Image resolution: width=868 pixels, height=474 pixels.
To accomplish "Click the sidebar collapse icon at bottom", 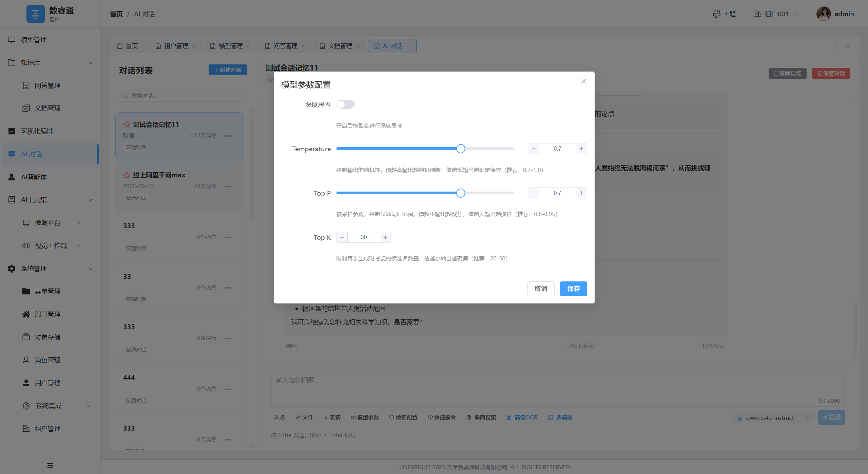I will [50, 465].
